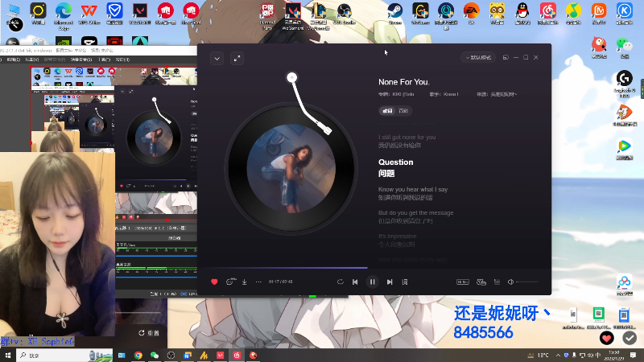
Task: Jump to lyric "It's impressive"
Action: click(397, 236)
